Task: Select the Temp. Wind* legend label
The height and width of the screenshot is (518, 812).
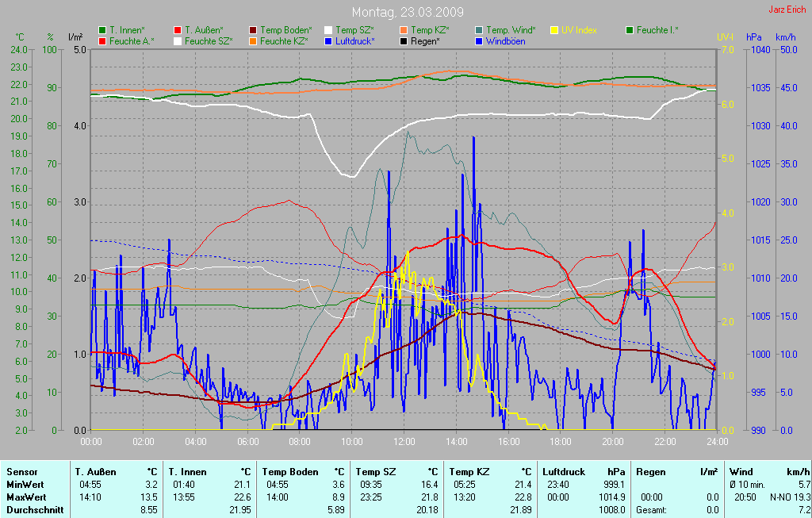Action: [511, 31]
